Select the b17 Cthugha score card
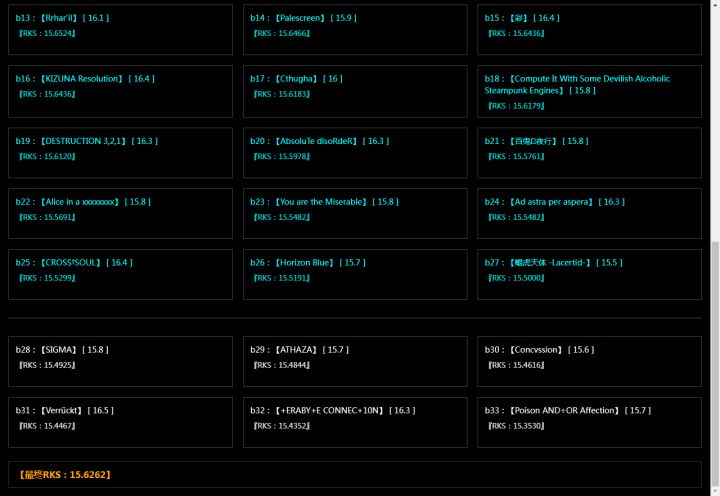The image size is (720, 496). (x=355, y=91)
